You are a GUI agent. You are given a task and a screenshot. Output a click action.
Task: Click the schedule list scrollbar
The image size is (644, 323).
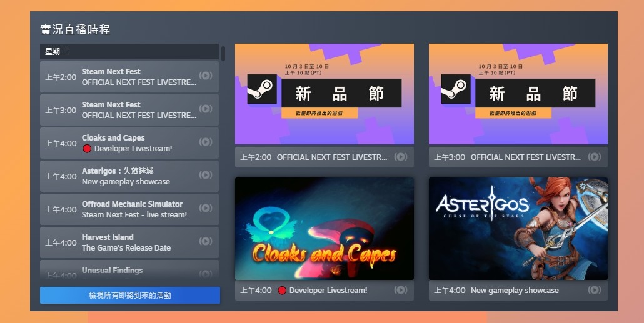223,54
